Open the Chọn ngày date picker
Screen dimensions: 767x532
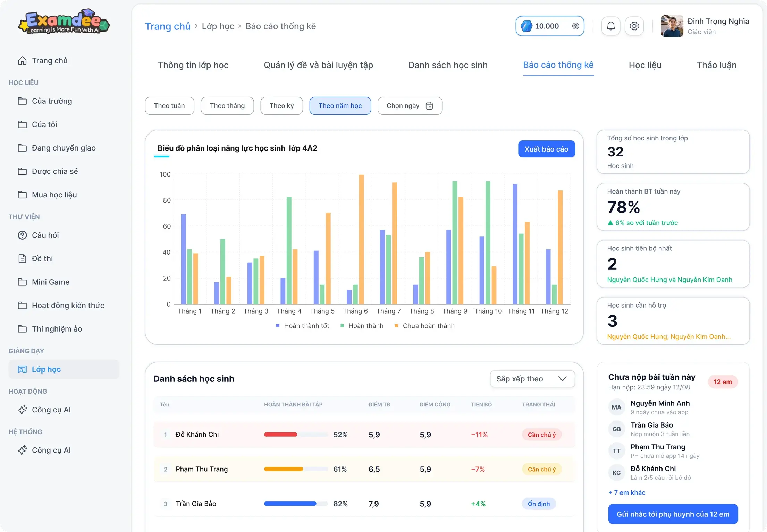point(410,106)
